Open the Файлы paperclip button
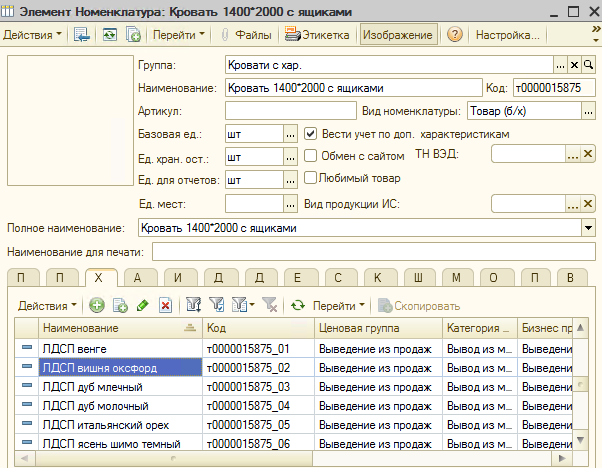 click(246, 35)
